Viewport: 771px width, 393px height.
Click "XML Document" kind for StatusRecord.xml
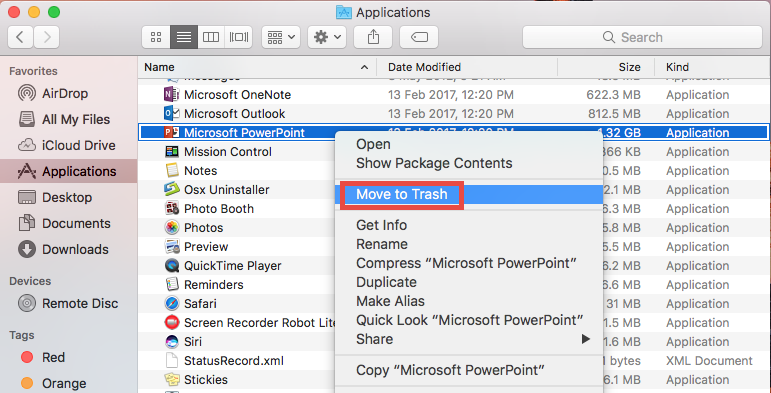pos(709,361)
